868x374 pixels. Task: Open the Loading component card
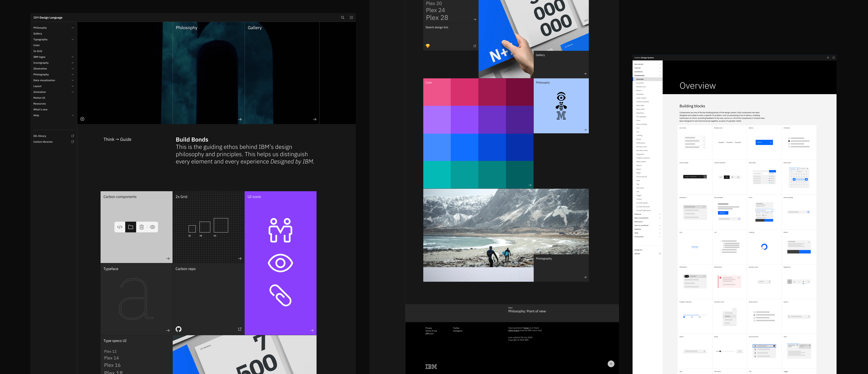[x=764, y=247]
